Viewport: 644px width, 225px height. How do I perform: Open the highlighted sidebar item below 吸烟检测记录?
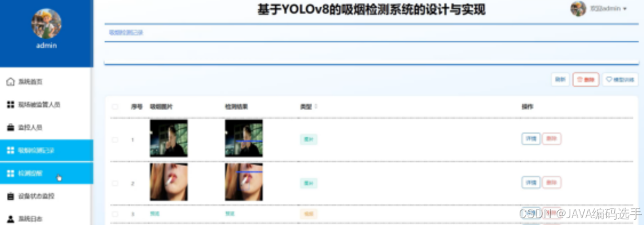pyautogui.click(x=46, y=174)
